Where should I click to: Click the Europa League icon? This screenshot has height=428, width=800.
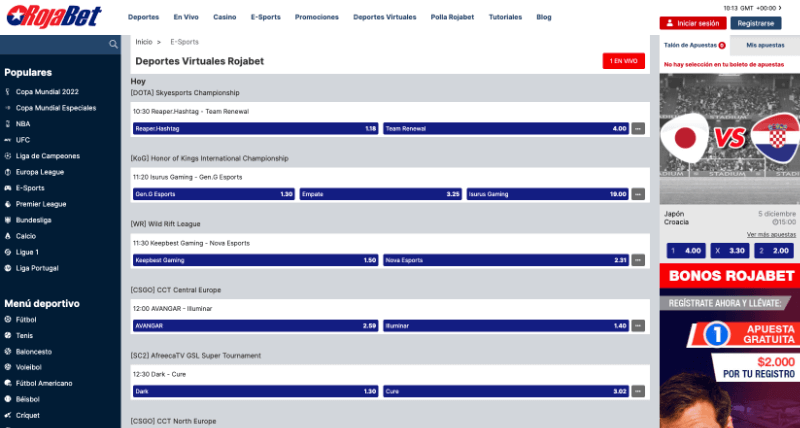(7, 172)
